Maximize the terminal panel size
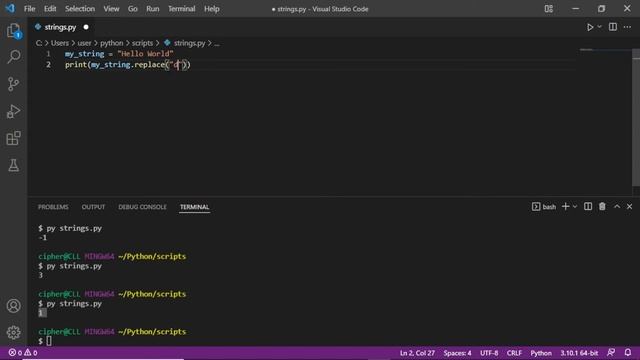 [617, 207]
